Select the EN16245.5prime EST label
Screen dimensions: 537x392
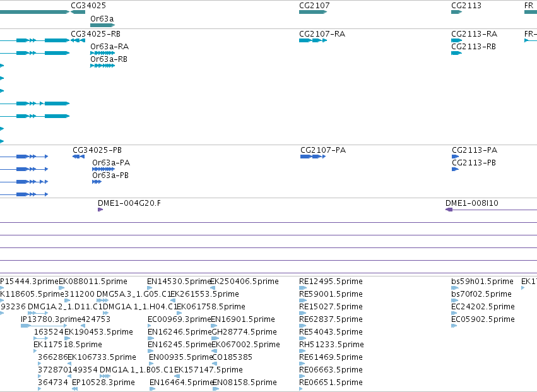(179, 345)
